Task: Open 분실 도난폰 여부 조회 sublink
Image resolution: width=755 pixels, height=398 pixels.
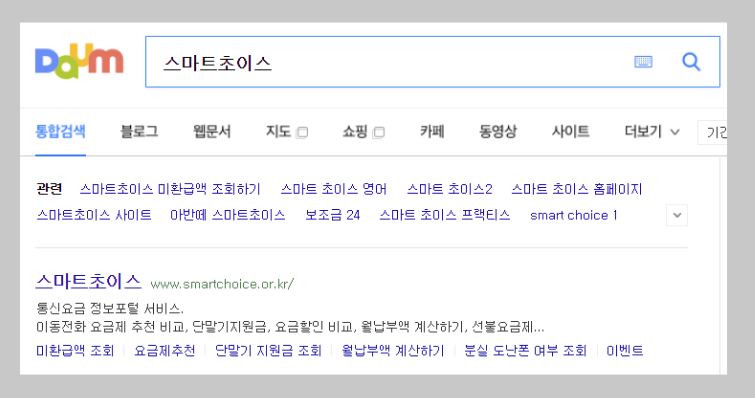Action: click(x=525, y=350)
